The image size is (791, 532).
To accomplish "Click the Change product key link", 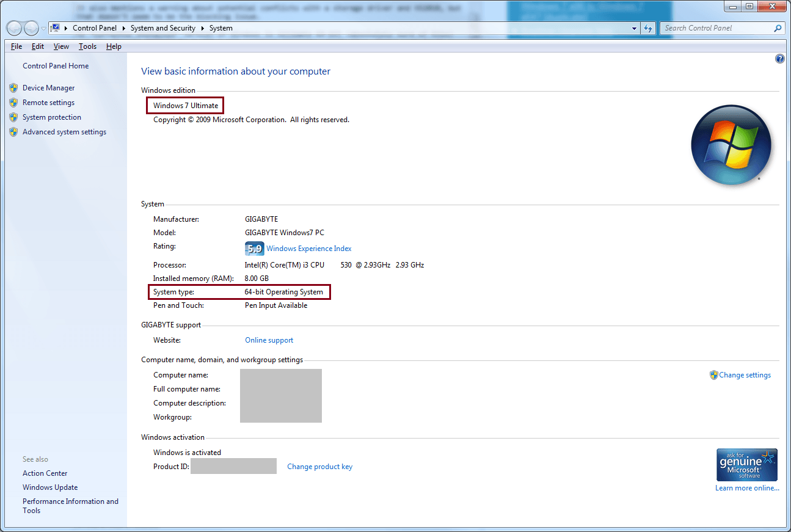I will coord(320,467).
